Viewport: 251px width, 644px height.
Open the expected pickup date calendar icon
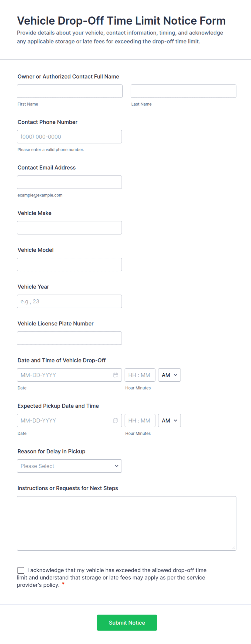(116, 421)
